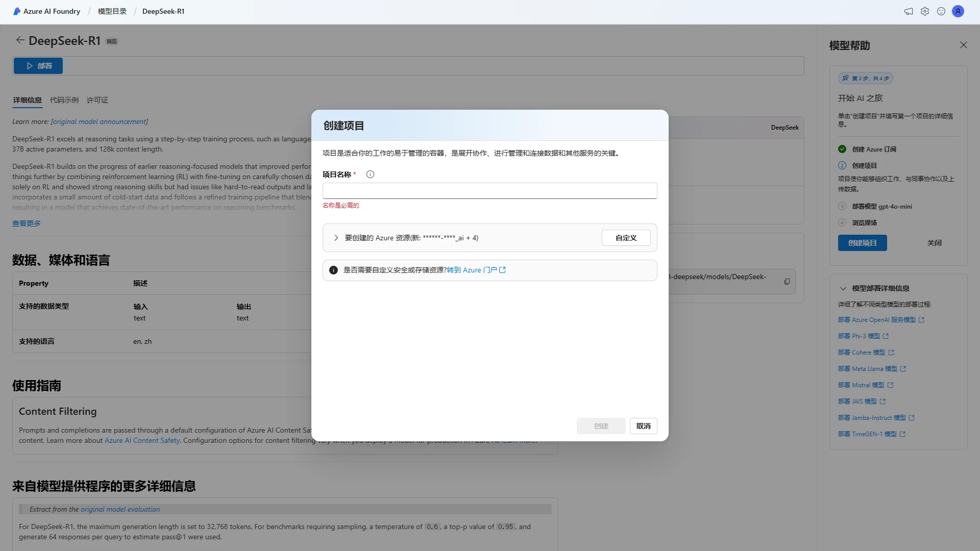Click the info icon in the resource notice
This screenshot has height=551, width=980.
[333, 270]
